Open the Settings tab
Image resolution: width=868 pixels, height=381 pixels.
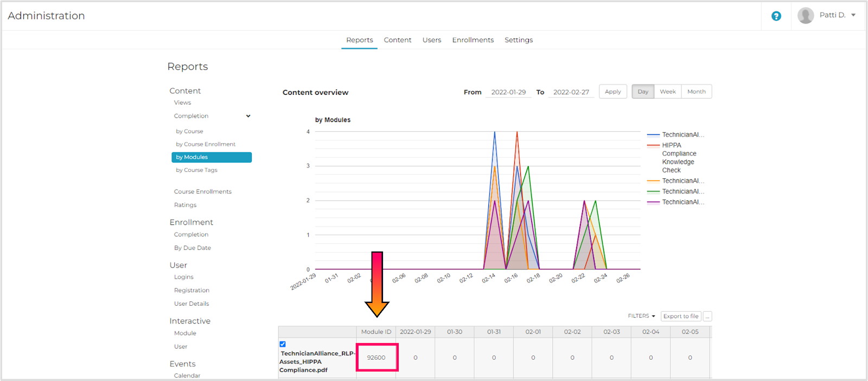point(518,40)
